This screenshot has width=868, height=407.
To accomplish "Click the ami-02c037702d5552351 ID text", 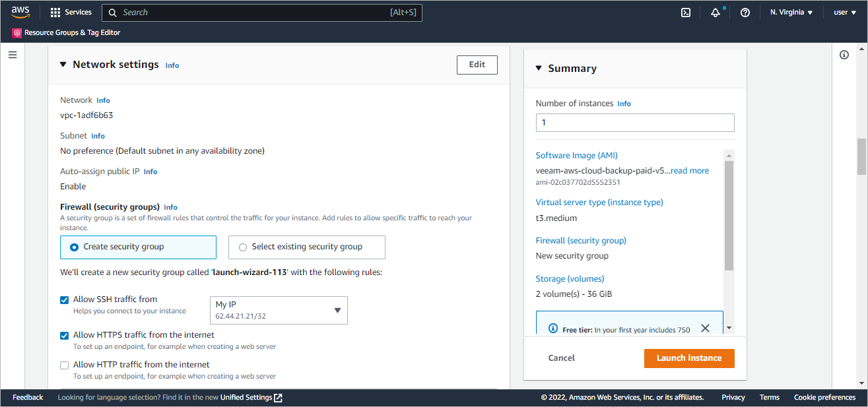I will 578,183.
